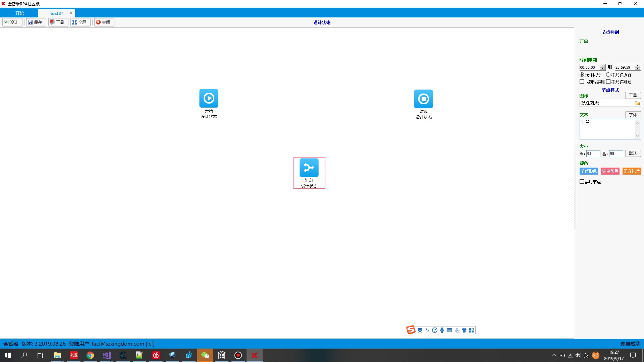Open Sogou soft keyboard icon

pyautogui.click(x=449, y=330)
